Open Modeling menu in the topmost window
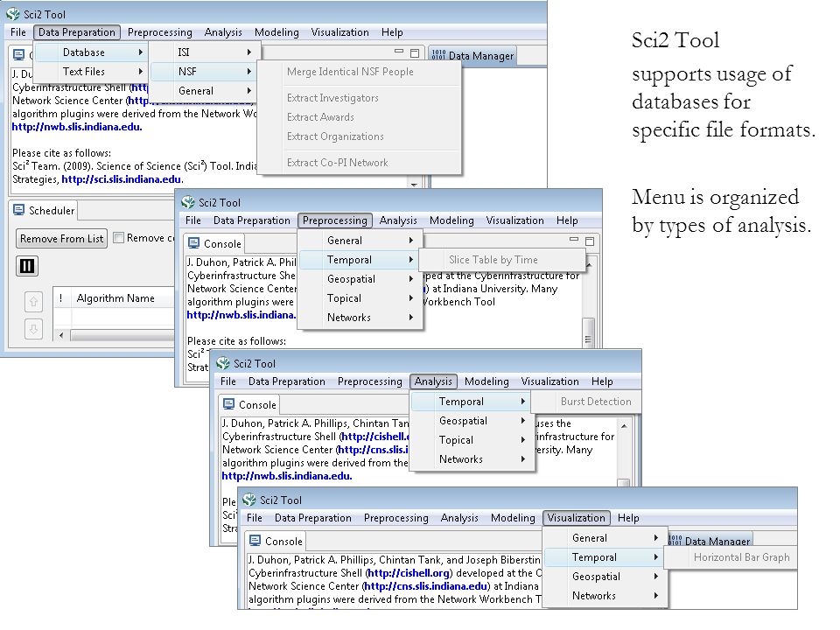 [276, 32]
